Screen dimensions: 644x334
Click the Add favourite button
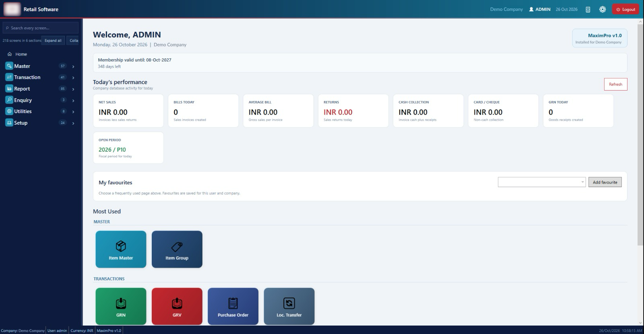tap(605, 182)
